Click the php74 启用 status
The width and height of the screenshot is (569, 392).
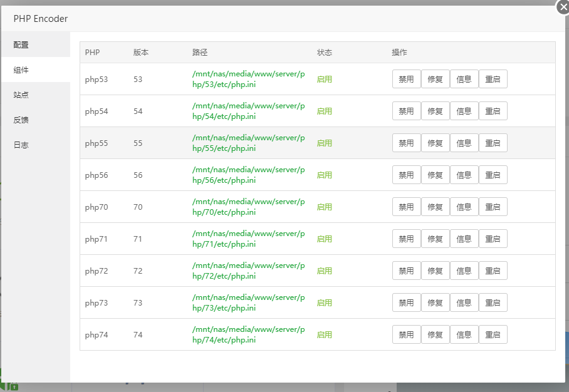coord(325,334)
